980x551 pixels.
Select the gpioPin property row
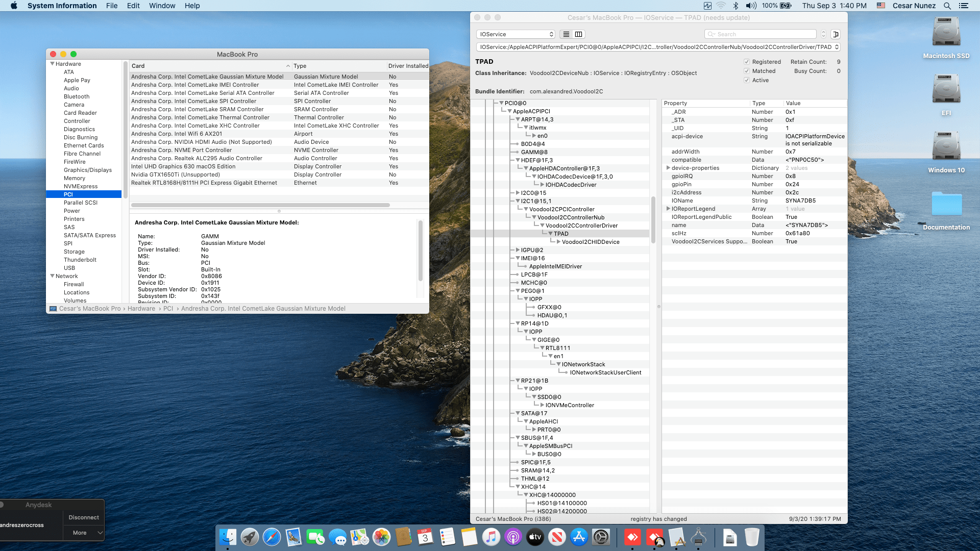pyautogui.click(x=754, y=184)
